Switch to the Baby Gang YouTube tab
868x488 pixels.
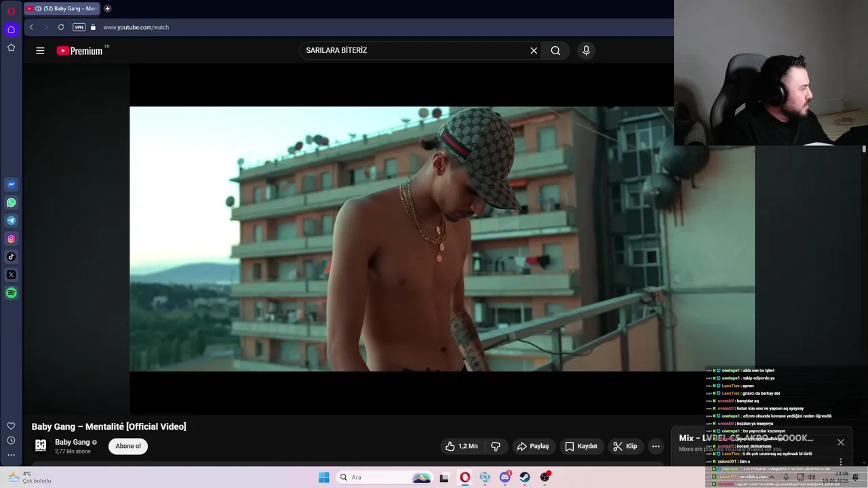click(x=62, y=9)
